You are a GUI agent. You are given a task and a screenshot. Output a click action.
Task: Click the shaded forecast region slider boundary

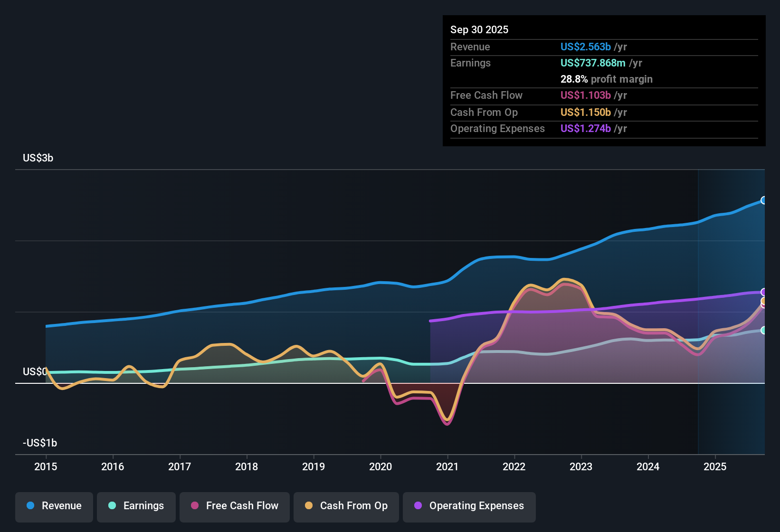point(698,313)
